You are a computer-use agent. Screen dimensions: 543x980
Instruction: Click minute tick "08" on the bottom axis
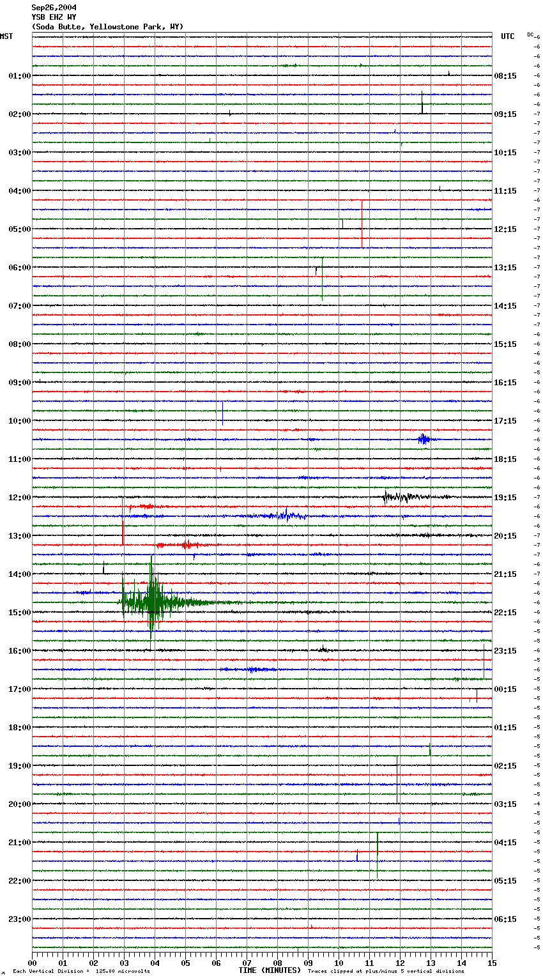point(277,963)
